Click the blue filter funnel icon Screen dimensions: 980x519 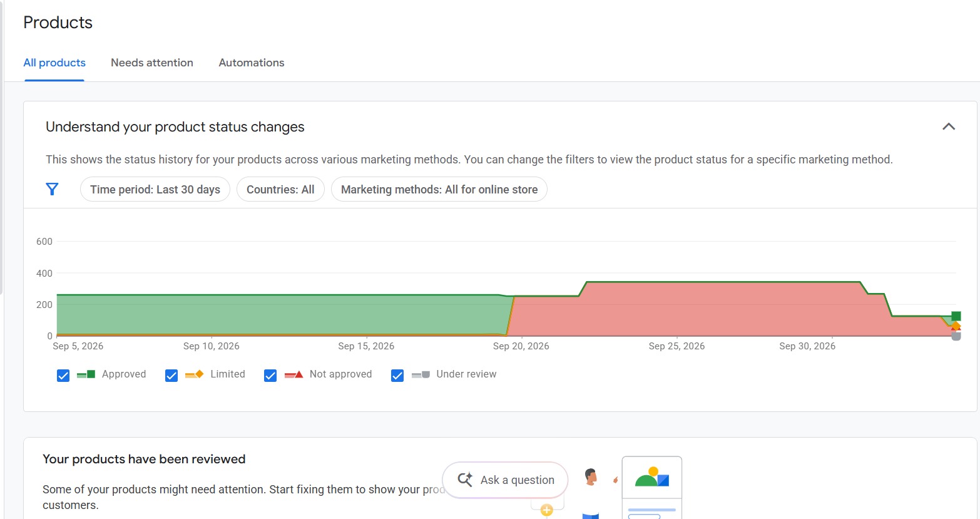(x=52, y=189)
